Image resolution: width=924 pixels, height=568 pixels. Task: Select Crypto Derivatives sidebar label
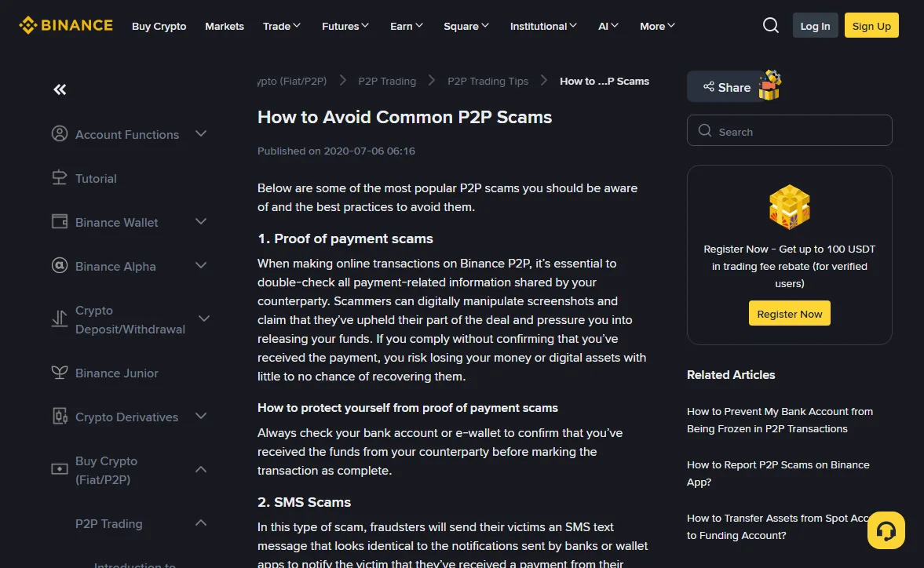click(x=126, y=417)
